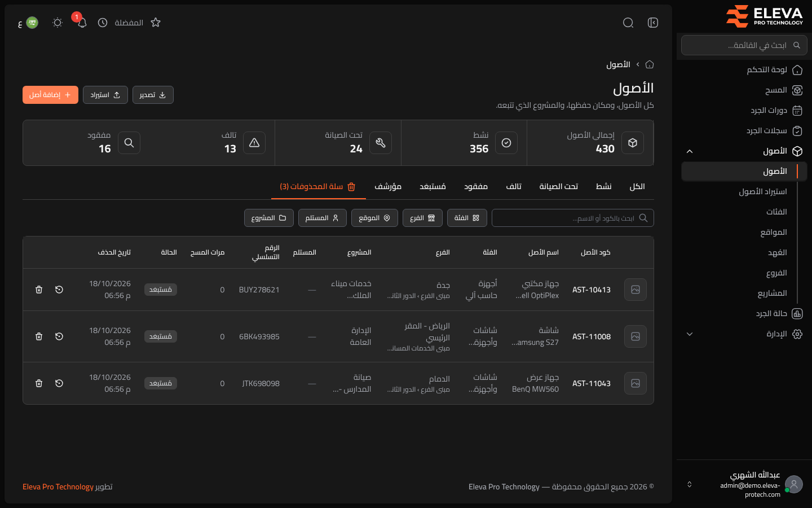
Task: Open المشروع project filter
Action: pyautogui.click(x=268, y=218)
